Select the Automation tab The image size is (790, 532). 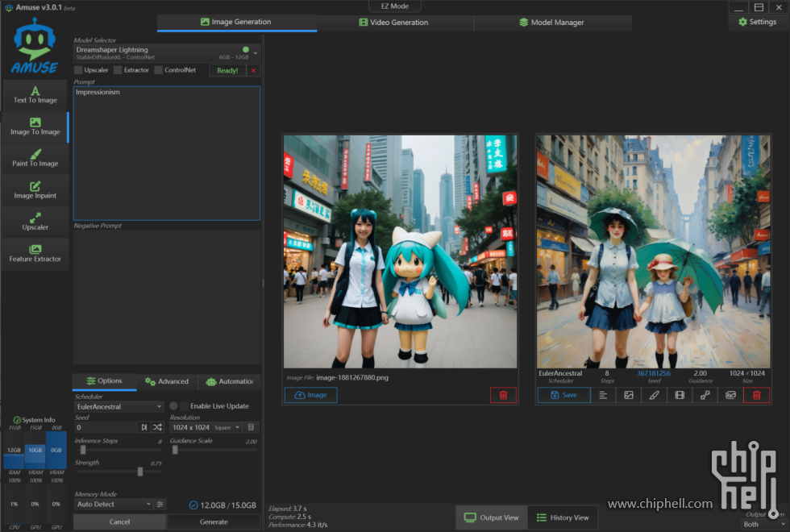[x=230, y=381]
